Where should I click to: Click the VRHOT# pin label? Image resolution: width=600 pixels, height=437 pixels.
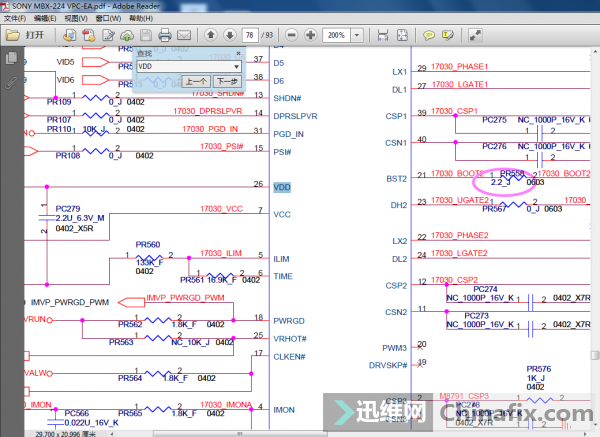[290, 339]
